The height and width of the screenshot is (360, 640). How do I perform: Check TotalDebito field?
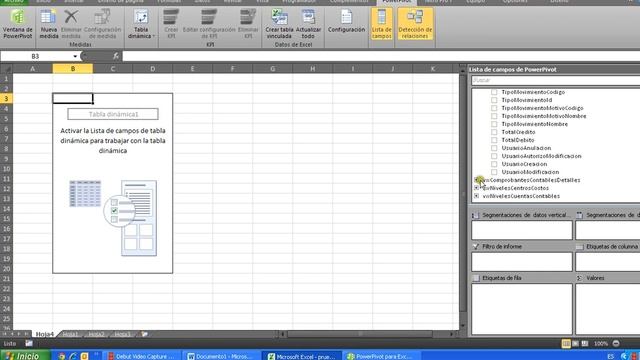click(x=494, y=140)
